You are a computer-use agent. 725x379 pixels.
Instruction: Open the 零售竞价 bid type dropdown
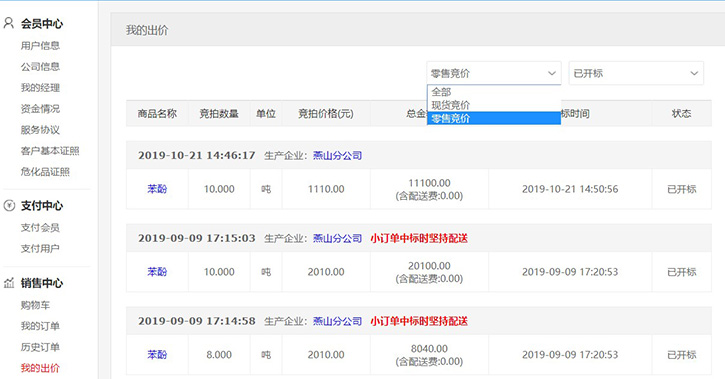[x=494, y=73]
